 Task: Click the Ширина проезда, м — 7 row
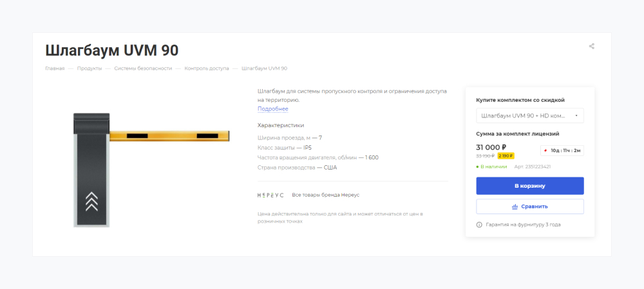click(290, 137)
